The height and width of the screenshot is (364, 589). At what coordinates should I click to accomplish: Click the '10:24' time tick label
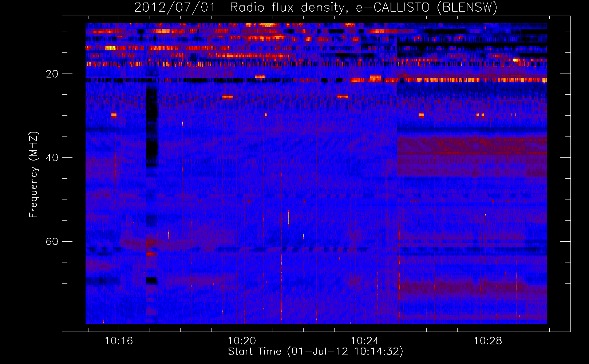365,341
